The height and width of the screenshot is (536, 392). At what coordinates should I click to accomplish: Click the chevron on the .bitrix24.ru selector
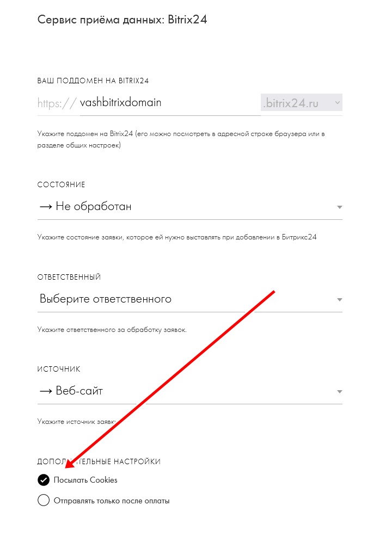(337, 102)
